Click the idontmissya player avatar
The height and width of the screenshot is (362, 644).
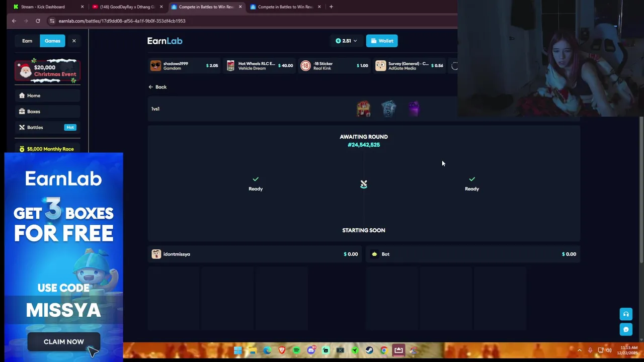point(156,254)
